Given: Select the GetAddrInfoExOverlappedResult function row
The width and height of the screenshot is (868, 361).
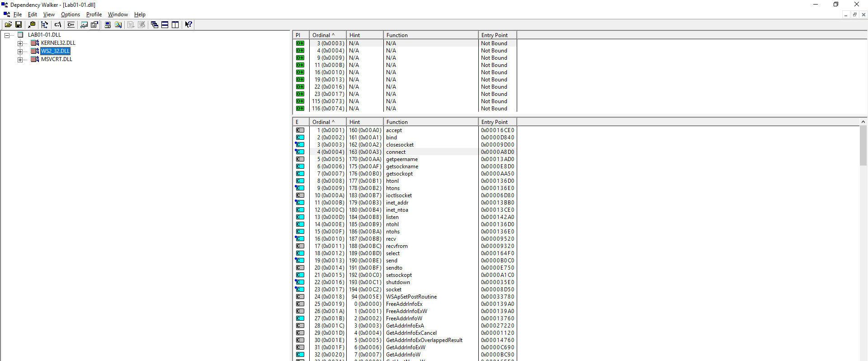Looking at the screenshot, I should tap(424, 340).
